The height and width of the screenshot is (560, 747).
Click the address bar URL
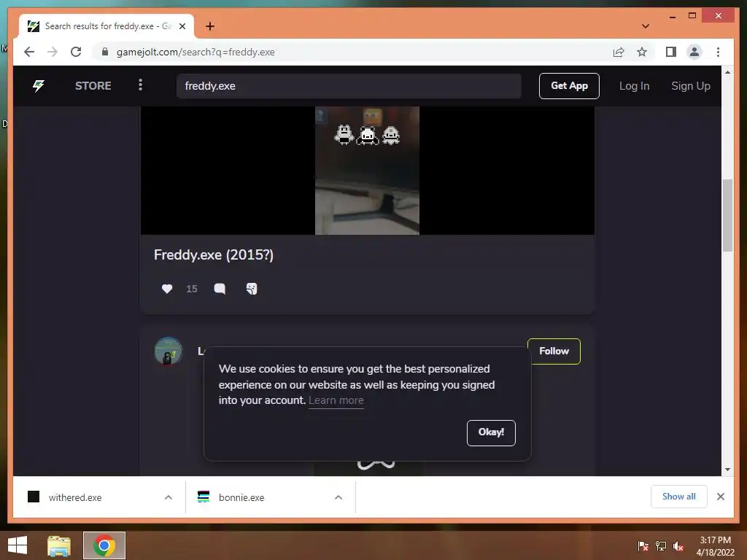pyautogui.click(x=196, y=52)
